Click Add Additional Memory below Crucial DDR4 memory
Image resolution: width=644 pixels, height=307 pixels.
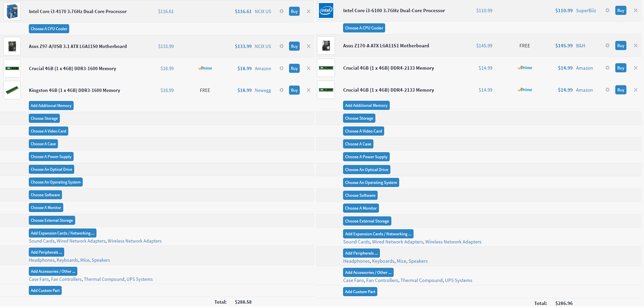(x=366, y=105)
